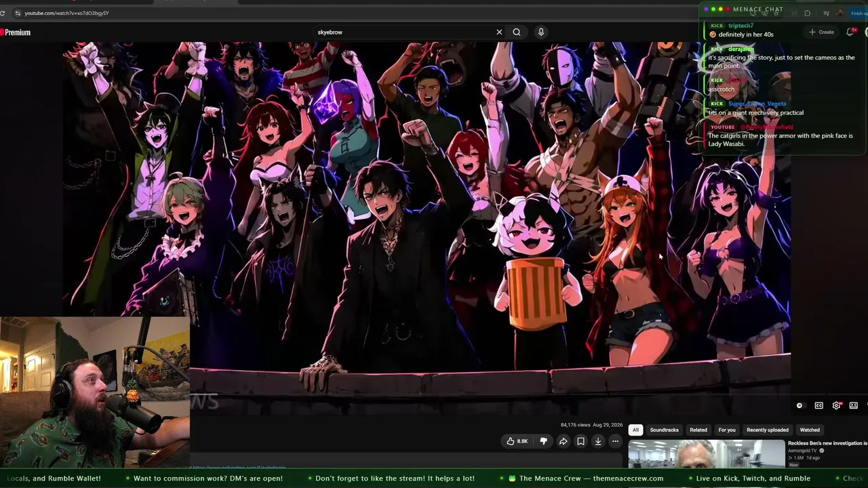868x488 pixels.
Task: View site information beside the URL
Action: click(18, 13)
